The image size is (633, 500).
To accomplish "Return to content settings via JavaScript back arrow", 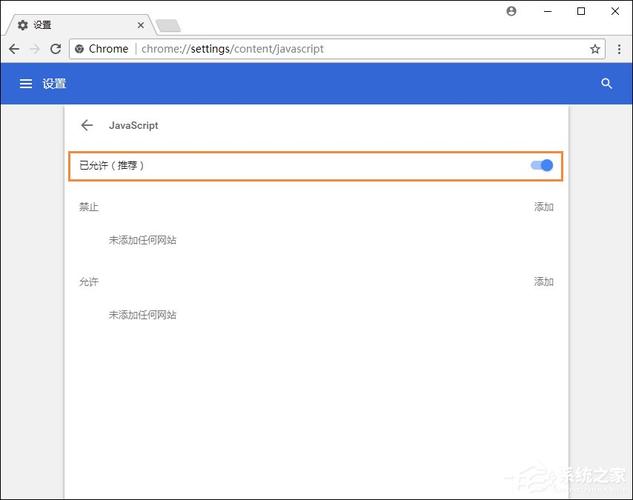I will pyautogui.click(x=87, y=125).
